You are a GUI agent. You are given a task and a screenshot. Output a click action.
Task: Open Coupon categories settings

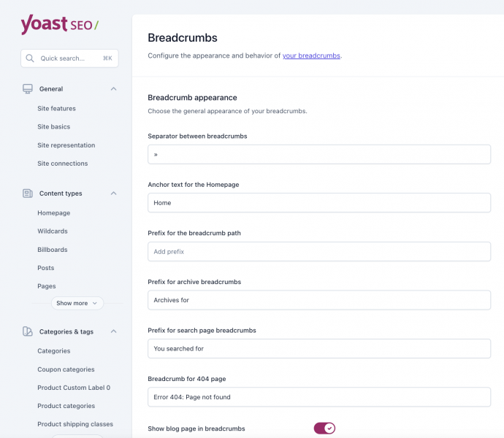coord(66,369)
